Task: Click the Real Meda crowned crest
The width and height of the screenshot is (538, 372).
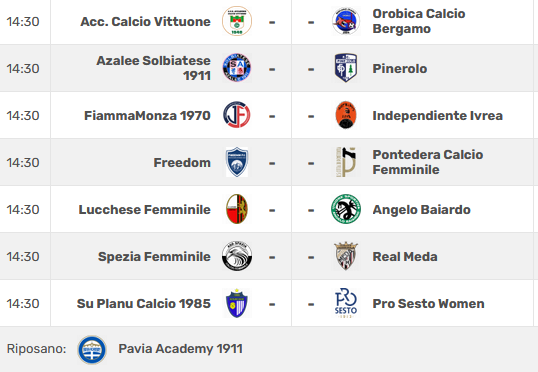Action: [x=346, y=256]
